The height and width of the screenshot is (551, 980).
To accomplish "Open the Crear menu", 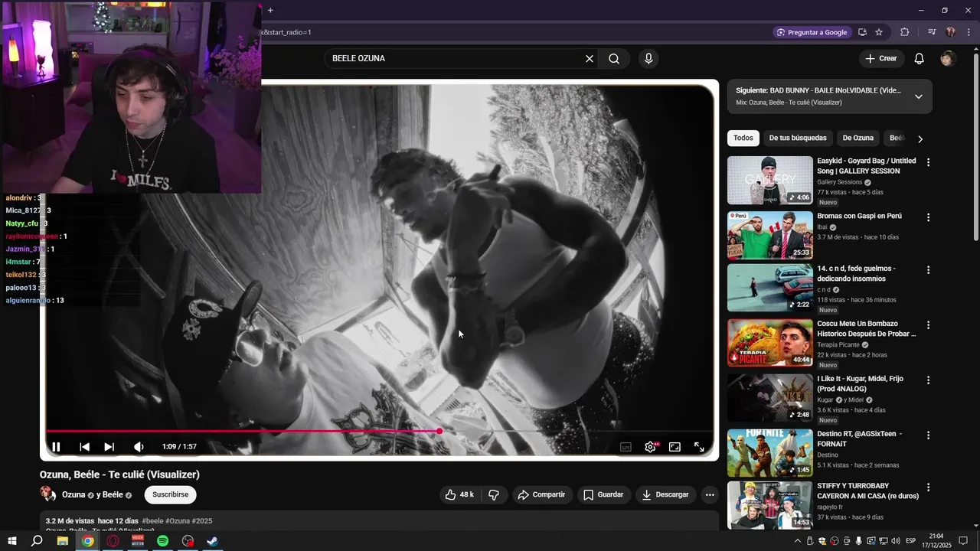I will (x=880, y=58).
